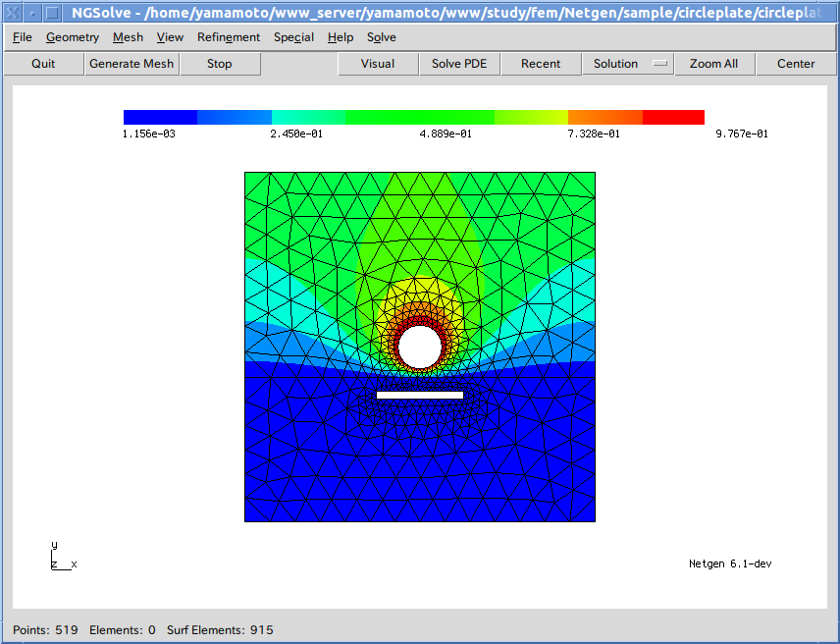The width and height of the screenshot is (840, 644).
Task: Open the Solution dropdown menu
Action: [628, 64]
